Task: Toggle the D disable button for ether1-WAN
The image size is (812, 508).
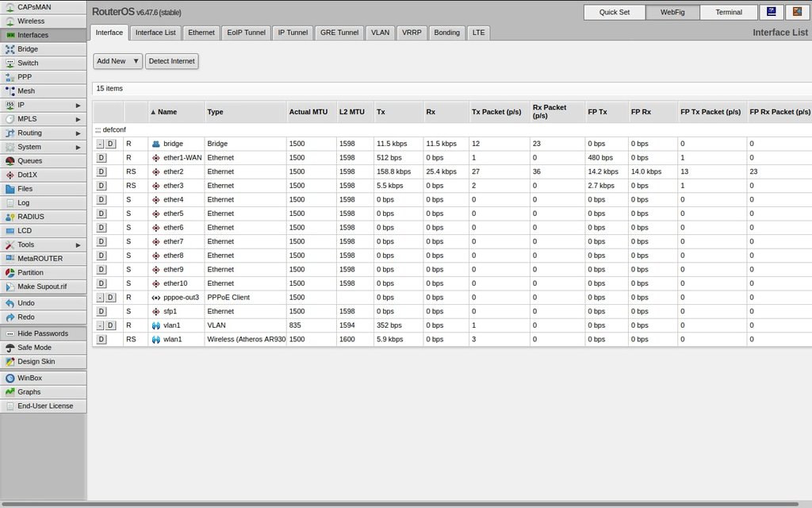Action: 101,158
